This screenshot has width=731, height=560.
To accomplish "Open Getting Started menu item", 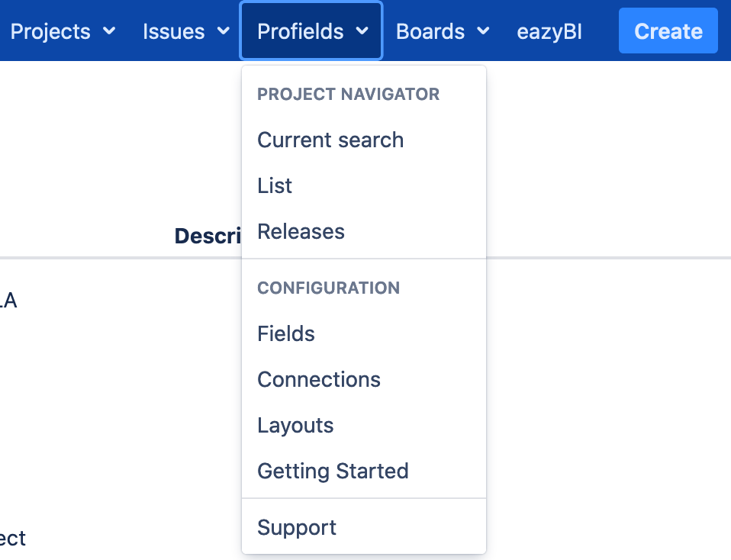I will click(x=333, y=471).
